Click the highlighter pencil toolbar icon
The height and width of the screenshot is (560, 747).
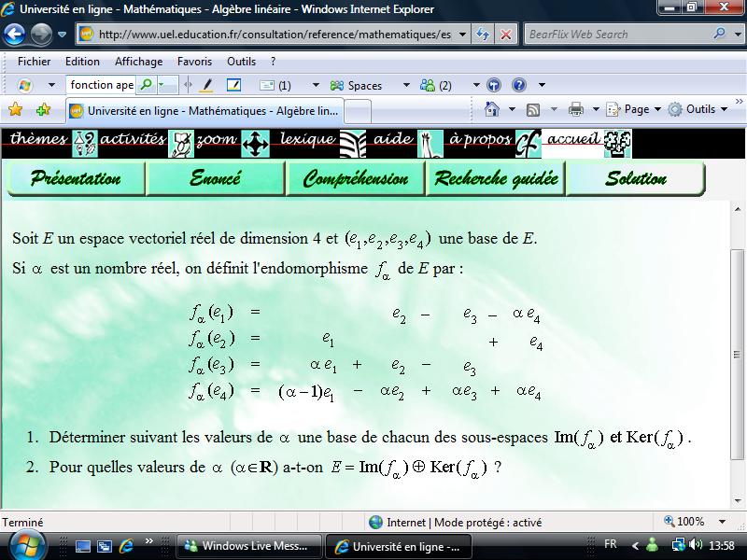click(206, 85)
